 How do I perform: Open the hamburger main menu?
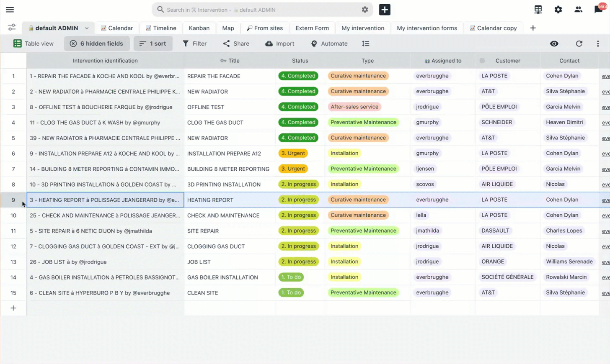pos(10,10)
